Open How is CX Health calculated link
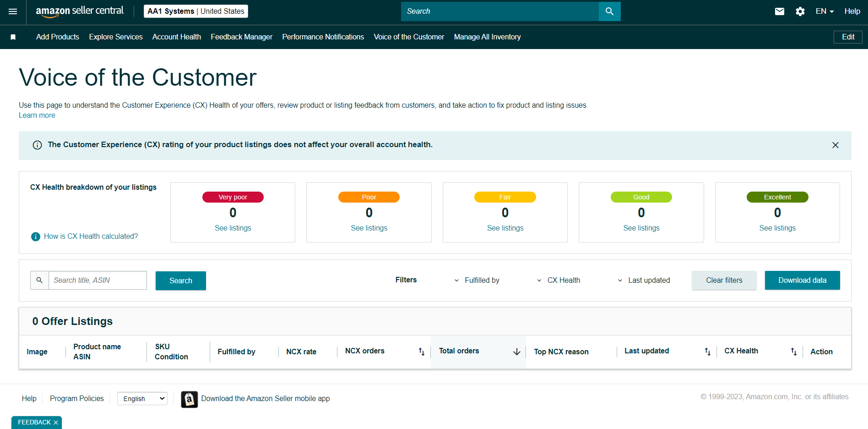Viewport: 868px width, 429px height. coord(91,236)
